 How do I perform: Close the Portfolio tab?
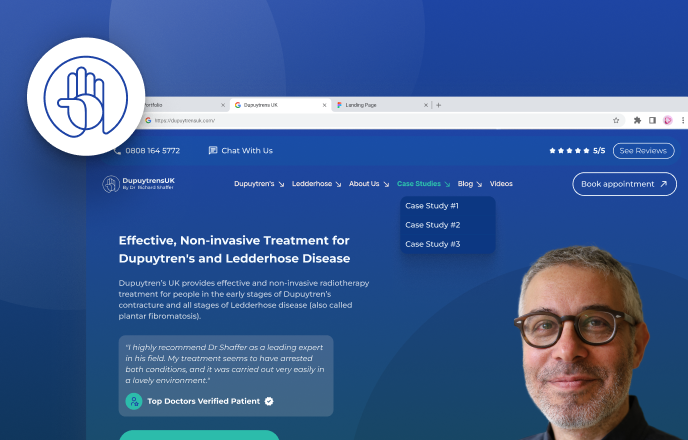(x=223, y=105)
